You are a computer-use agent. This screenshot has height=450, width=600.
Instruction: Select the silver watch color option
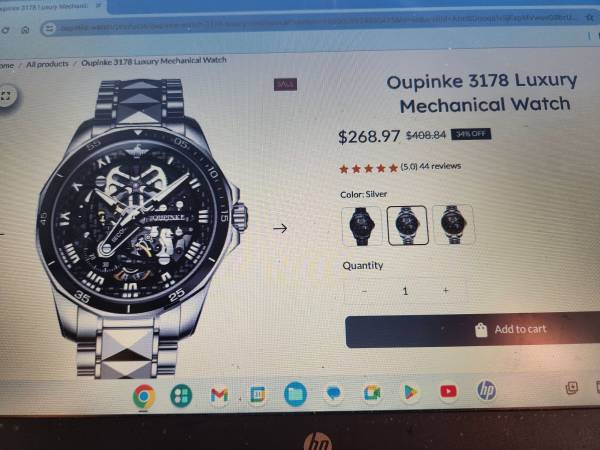(x=407, y=225)
